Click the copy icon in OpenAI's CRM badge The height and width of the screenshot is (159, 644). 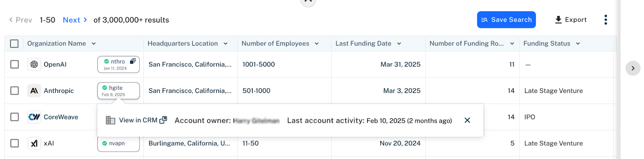pos(133,61)
